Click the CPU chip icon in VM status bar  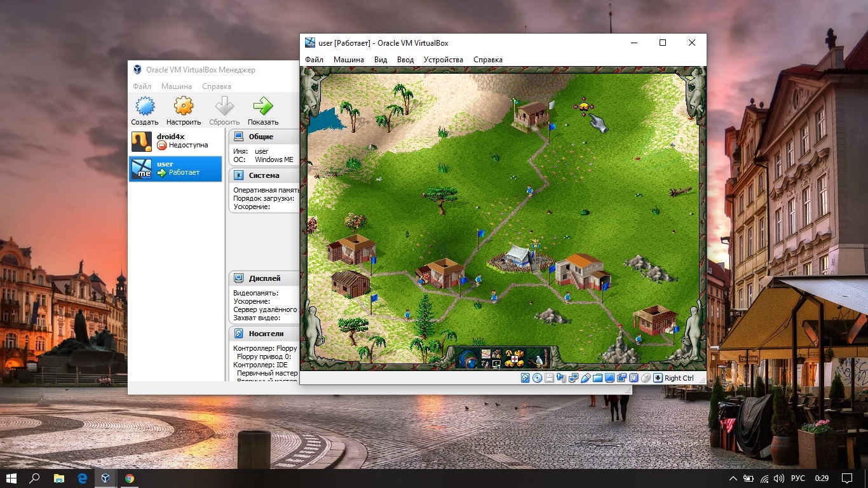click(634, 378)
